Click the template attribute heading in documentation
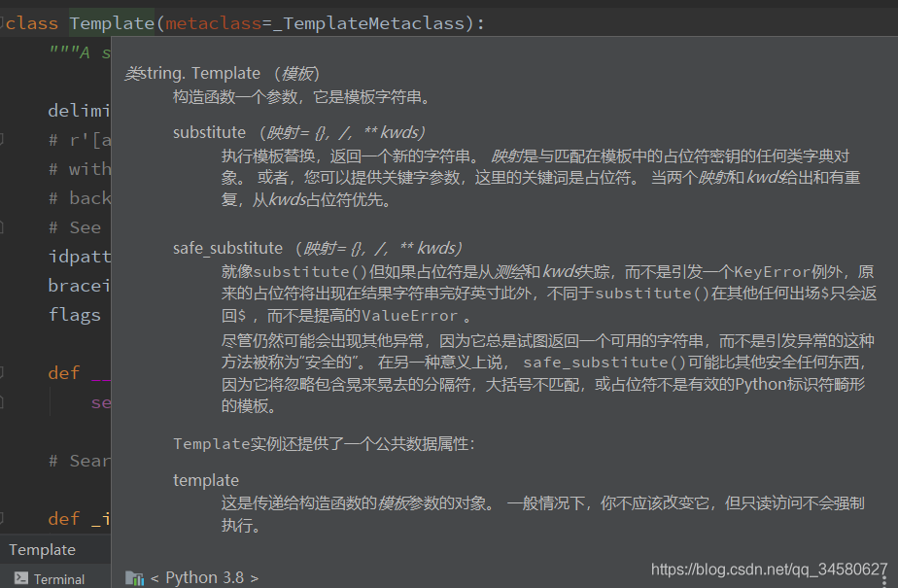The width and height of the screenshot is (898, 588). (x=205, y=479)
